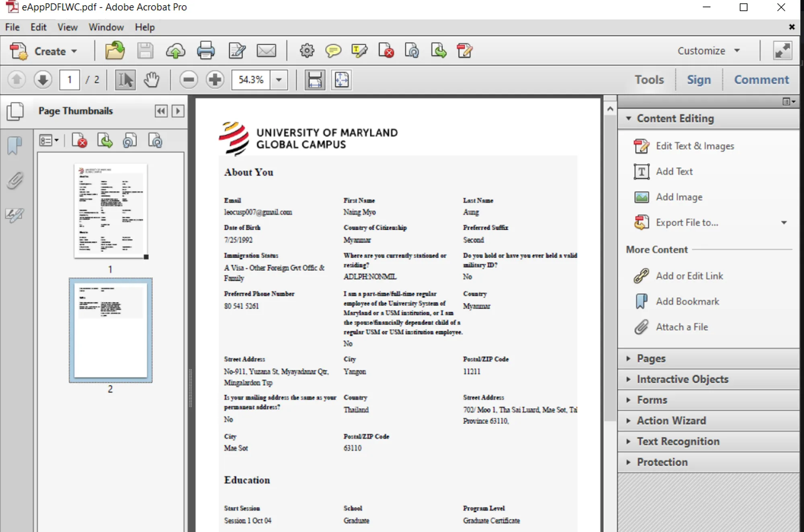This screenshot has width=804, height=532.
Task: Go to previous page arrow
Action: click(x=16, y=80)
